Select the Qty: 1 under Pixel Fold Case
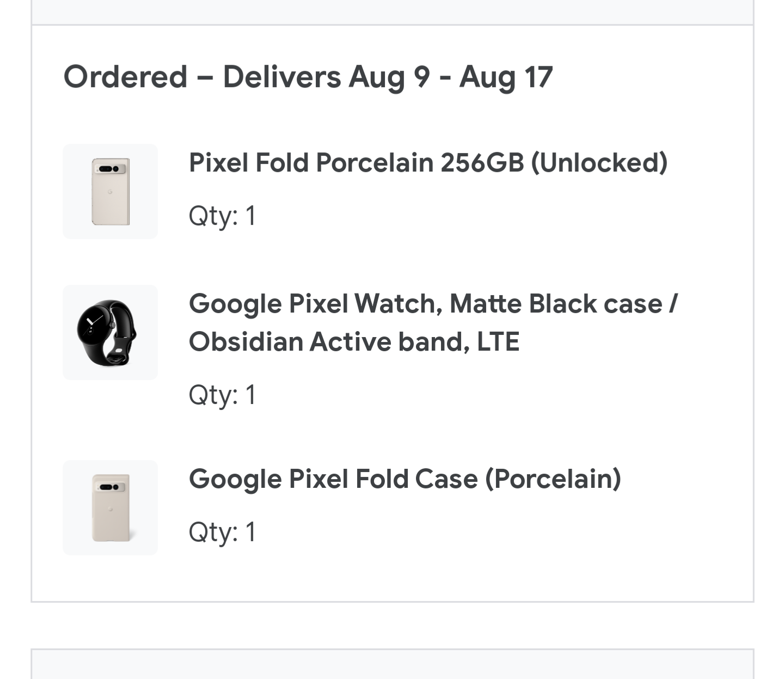This screenshot has height=679, width=784. pyautogui.click(x=222, y=532)
